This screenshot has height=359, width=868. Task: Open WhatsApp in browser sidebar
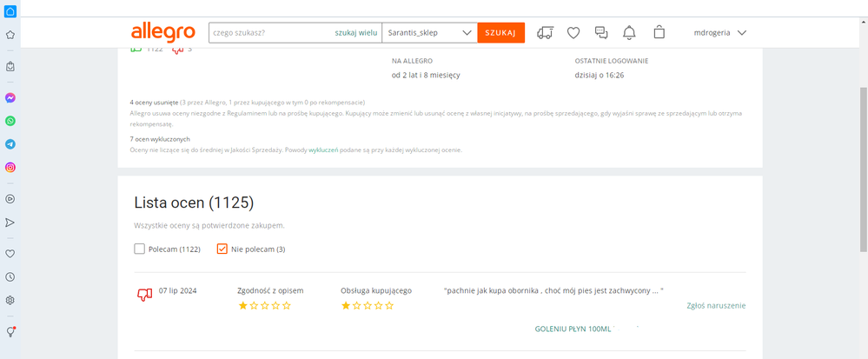[x=10, y=121]
